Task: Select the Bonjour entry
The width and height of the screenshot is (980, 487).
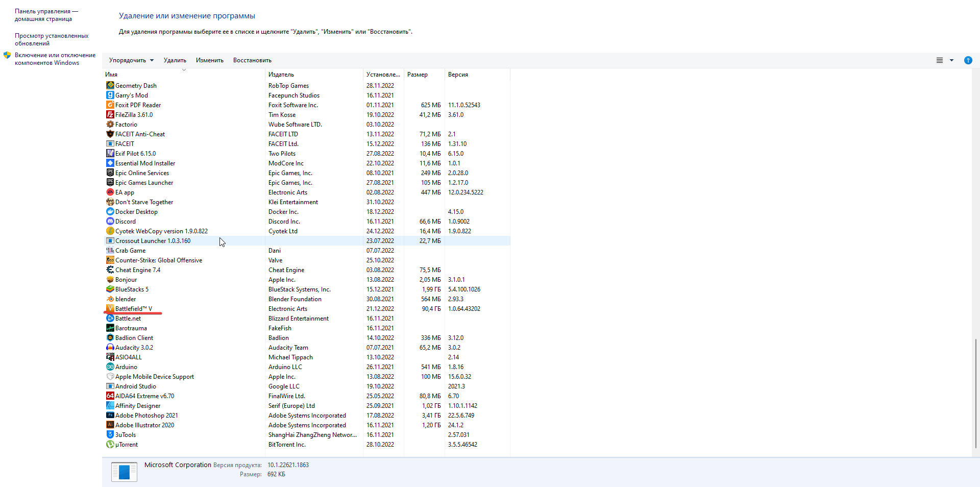Action: tap(126, 280)
